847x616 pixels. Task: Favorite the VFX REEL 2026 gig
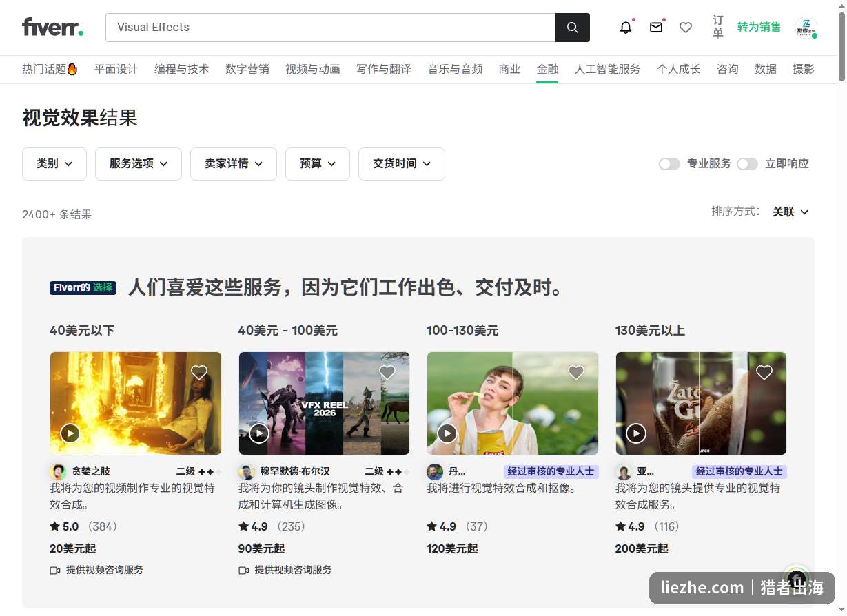click(x=387, y=373)
